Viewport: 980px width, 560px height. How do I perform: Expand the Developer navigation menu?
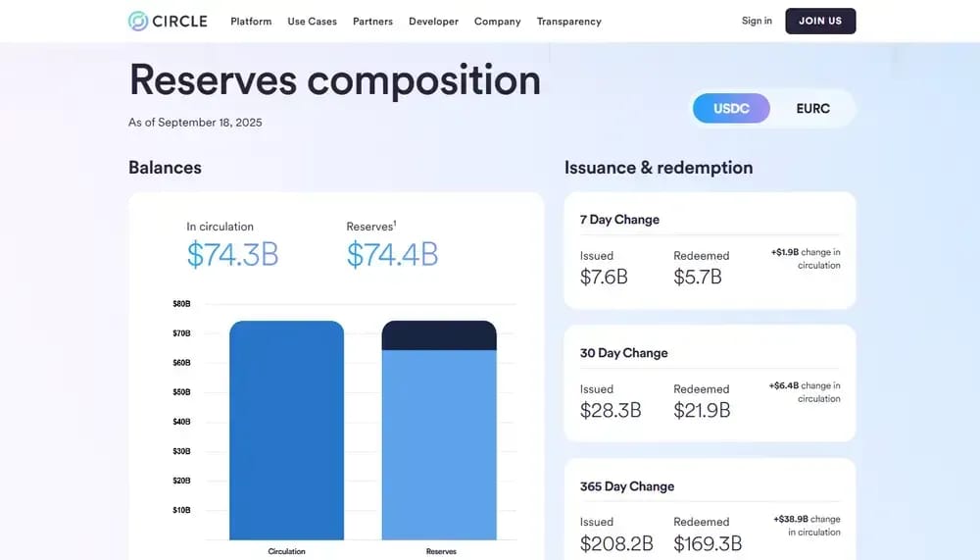(x=434, y=22)
